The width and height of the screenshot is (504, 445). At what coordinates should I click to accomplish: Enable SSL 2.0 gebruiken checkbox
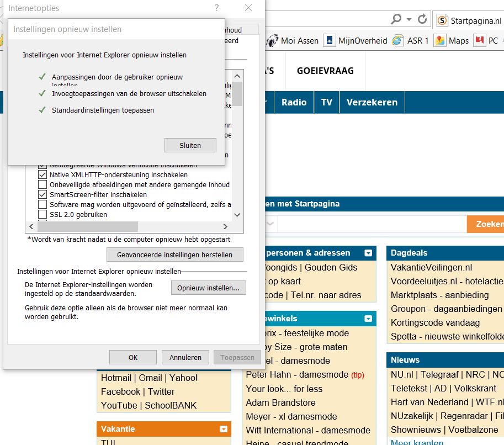point(43,214)
